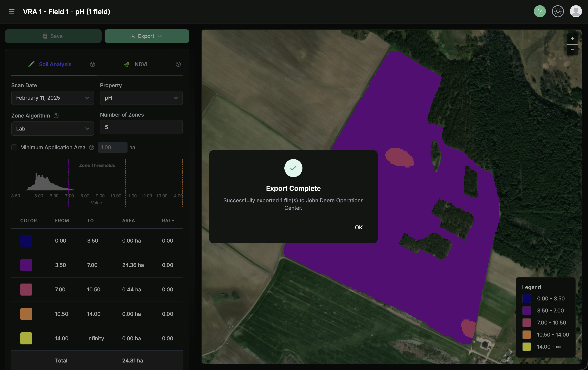This screenshot has height=370, width=588.
Task: Click the help icon next to Soil Analysis
Action: pos(93,64)
